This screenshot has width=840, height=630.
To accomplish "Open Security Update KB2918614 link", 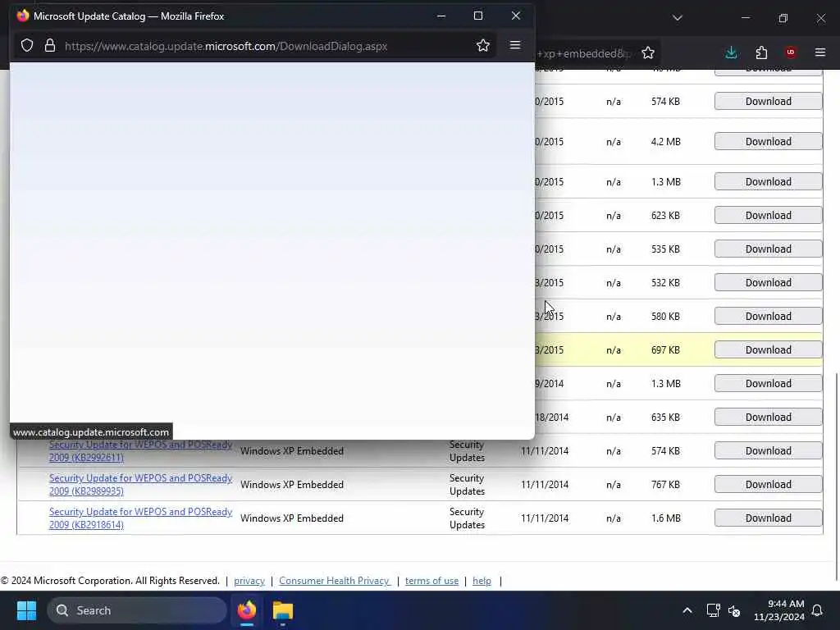I will tap(140, 518).
